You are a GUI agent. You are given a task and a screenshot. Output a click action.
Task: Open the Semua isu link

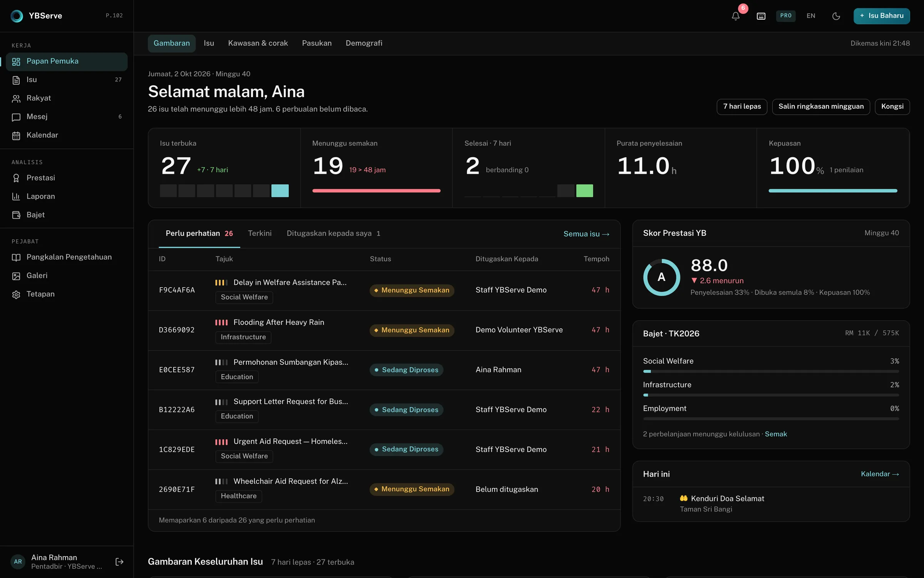(586, 234)
